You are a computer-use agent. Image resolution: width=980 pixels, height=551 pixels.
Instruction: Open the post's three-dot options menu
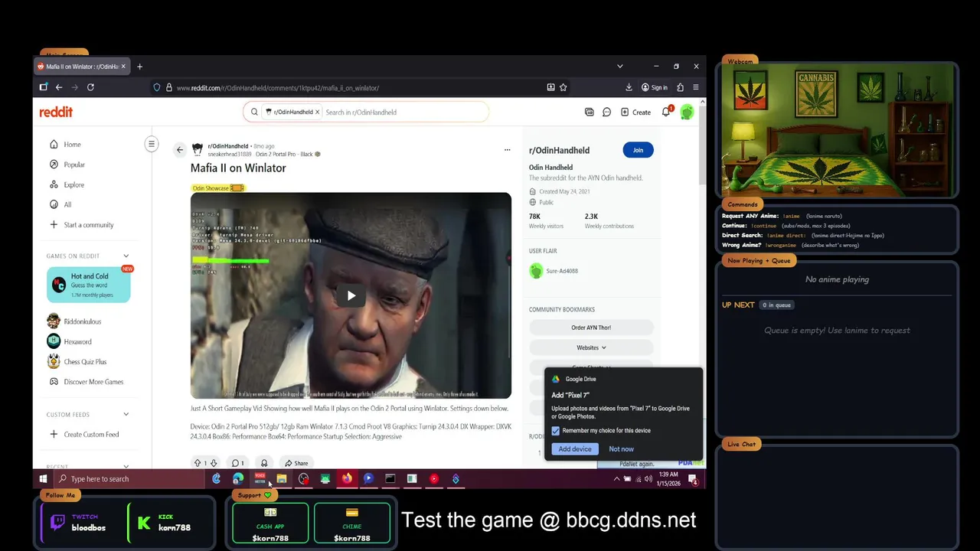[x=507, y=150]
